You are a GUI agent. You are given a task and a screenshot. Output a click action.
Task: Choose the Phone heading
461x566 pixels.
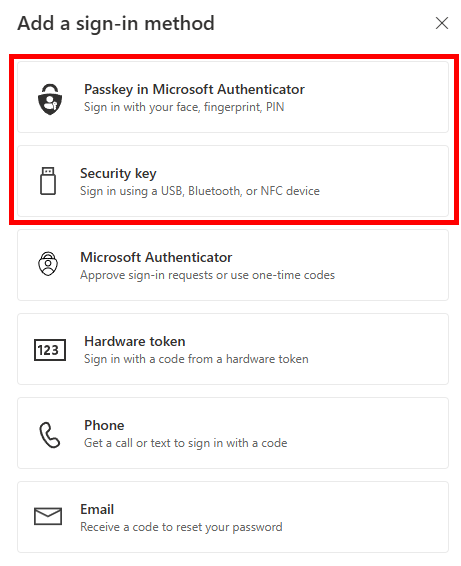point(104,425)
